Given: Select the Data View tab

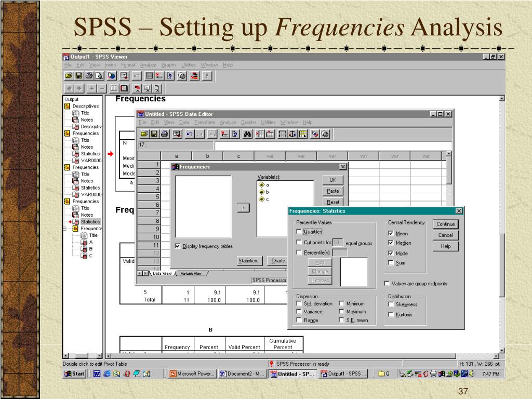Looking at the screenshot, I should (x=162, y=273).
